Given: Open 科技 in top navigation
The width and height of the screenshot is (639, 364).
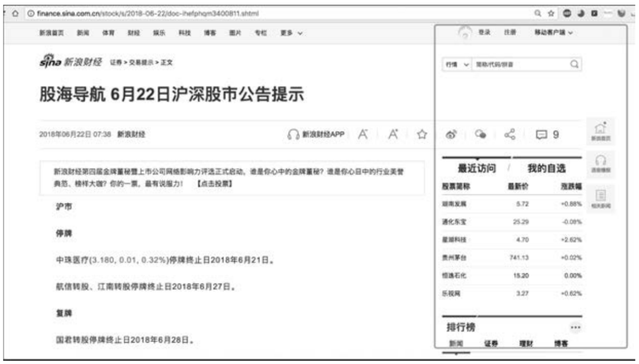Looking at the screenshot, I should click(185, 33).
